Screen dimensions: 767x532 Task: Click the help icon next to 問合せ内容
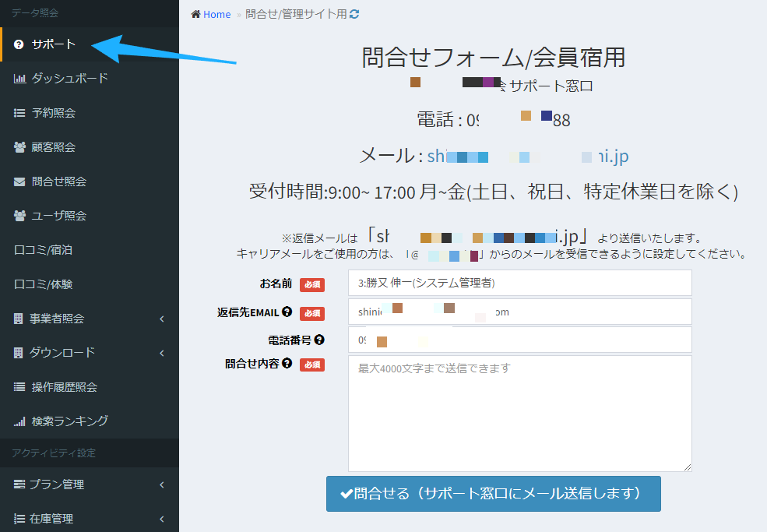click(287, 363)
